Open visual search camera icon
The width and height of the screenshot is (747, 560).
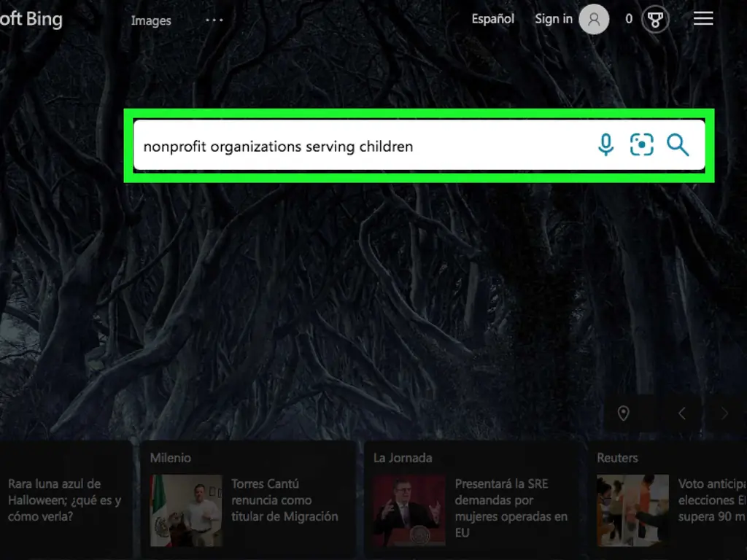(641, 145)
